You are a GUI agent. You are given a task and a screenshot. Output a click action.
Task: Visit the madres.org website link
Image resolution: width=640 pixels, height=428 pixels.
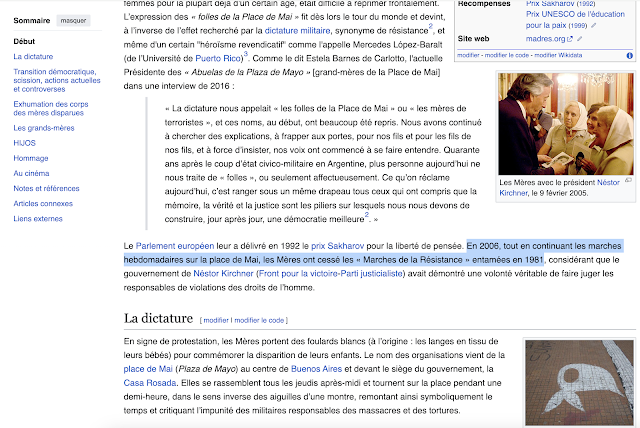tap(549, 39)
